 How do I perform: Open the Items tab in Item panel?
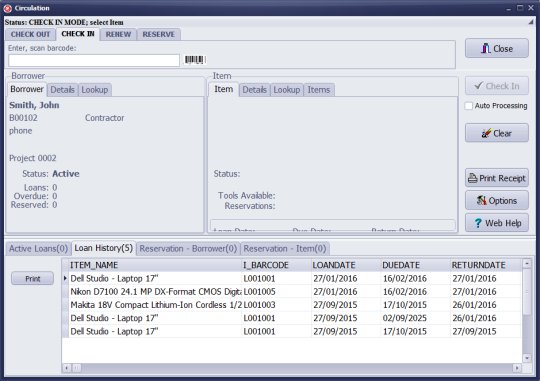click(x=319, y=90)
